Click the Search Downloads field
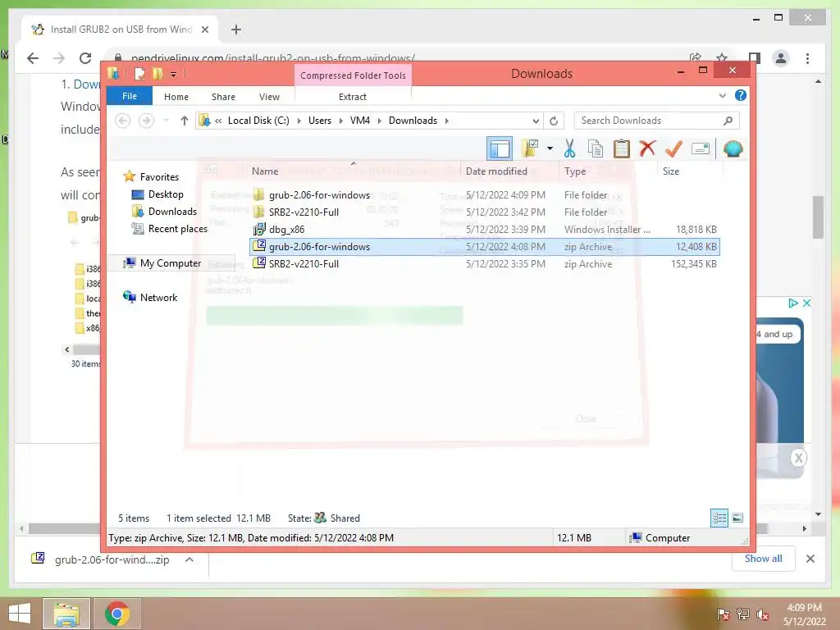Screen dimensions: 840x630 656,121
